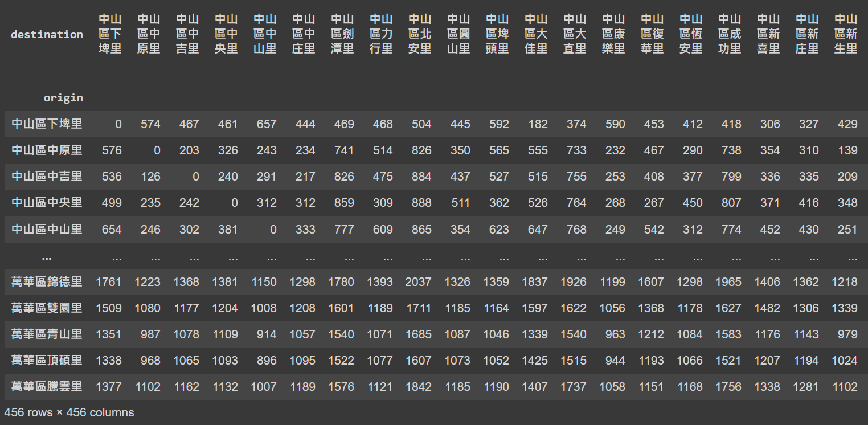
Task: Click the 萬華區騰雲里 row label
Action: [47, 386]
